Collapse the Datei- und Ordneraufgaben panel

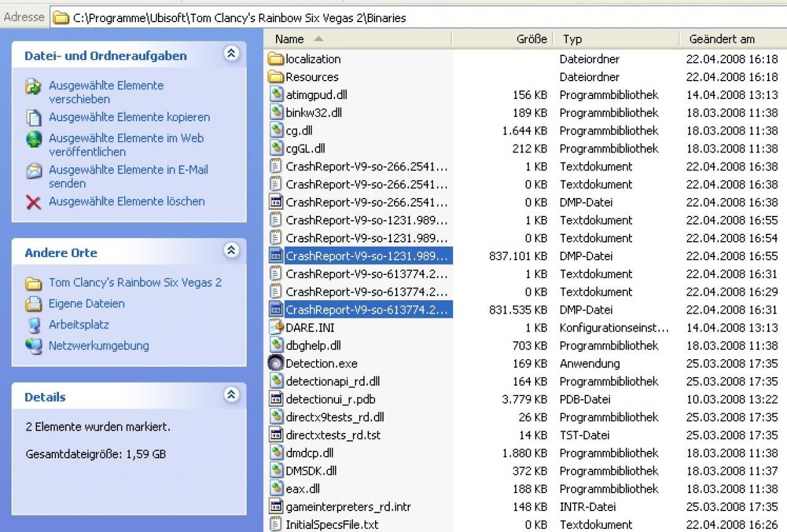(231, 54)
